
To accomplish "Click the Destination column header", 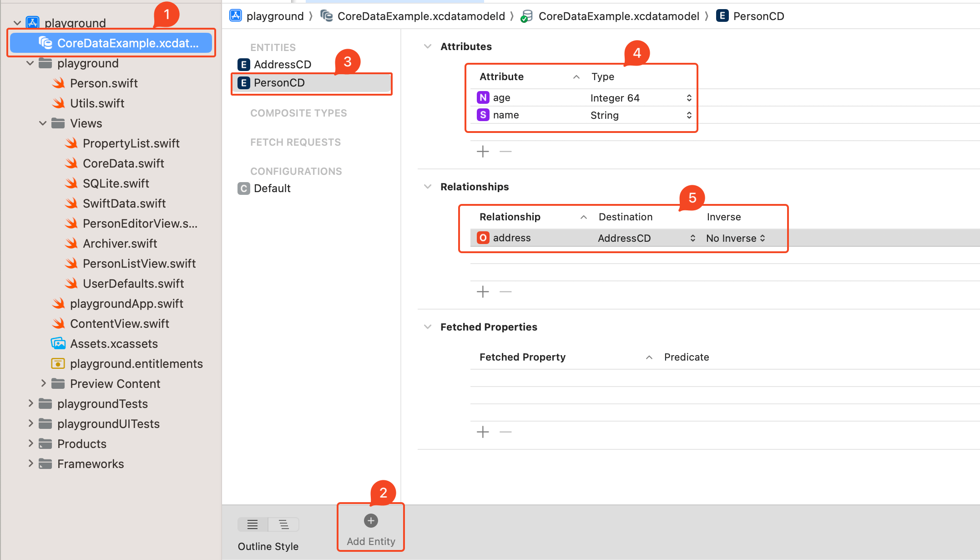I will click(626, 217).
